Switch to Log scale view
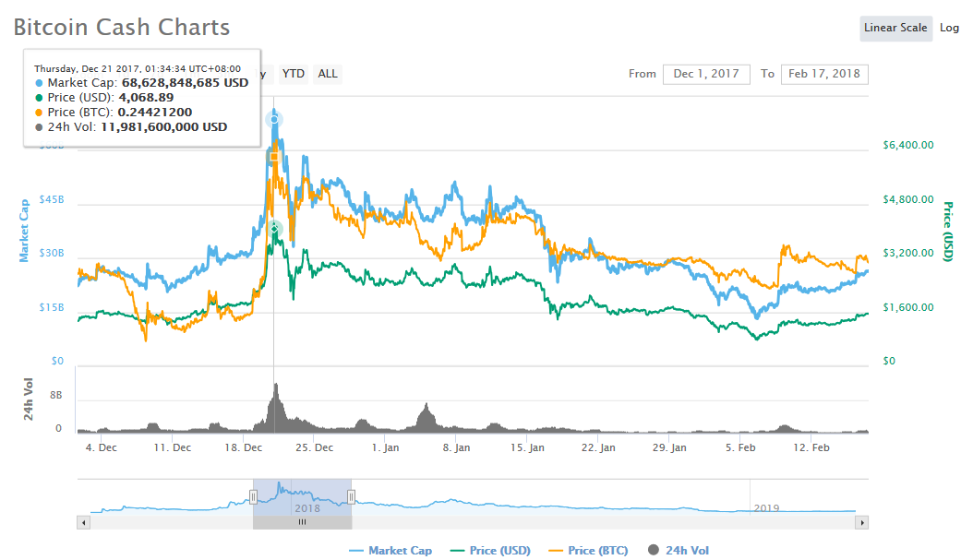 pos(949,29)
